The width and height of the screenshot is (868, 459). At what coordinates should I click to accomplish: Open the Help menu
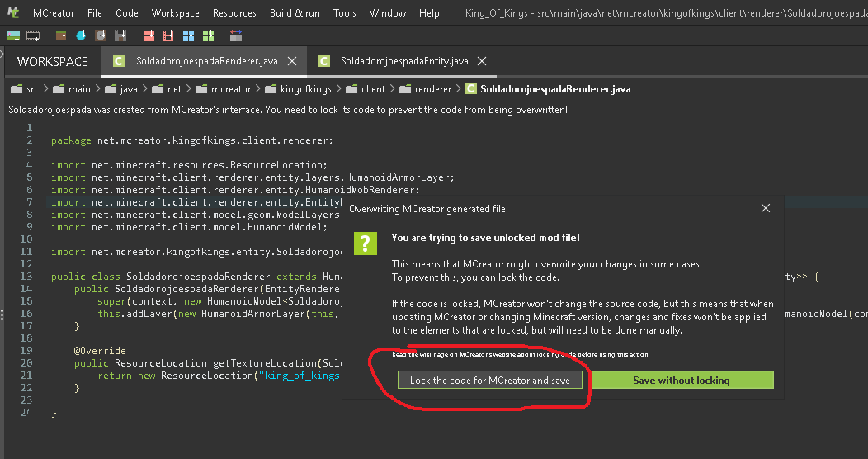(429, 12)
